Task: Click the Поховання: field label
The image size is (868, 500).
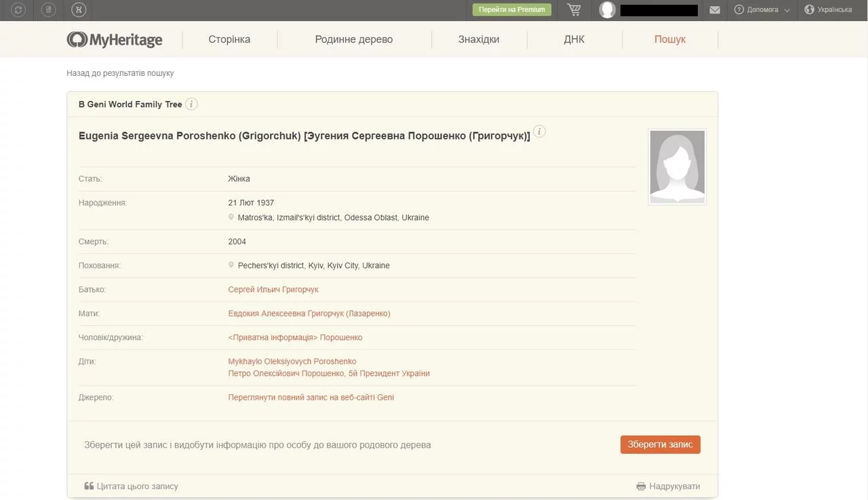Action: 100,266
